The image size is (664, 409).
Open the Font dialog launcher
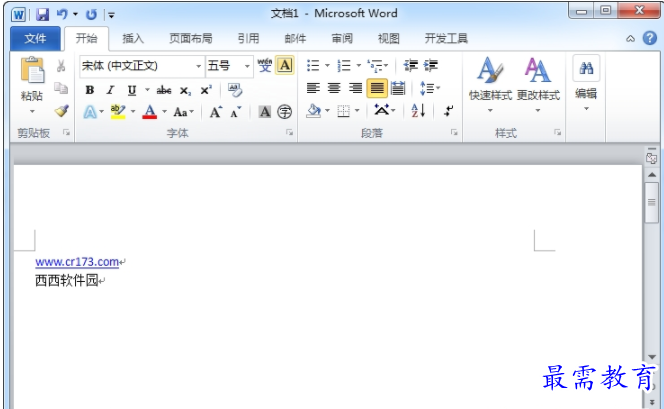(289, 133)
